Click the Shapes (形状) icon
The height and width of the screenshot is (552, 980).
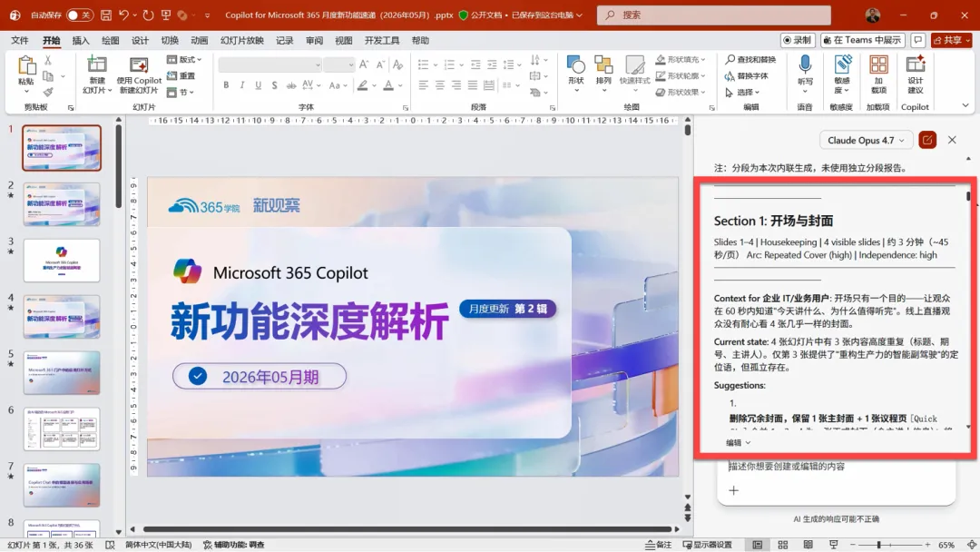[575, 64]
